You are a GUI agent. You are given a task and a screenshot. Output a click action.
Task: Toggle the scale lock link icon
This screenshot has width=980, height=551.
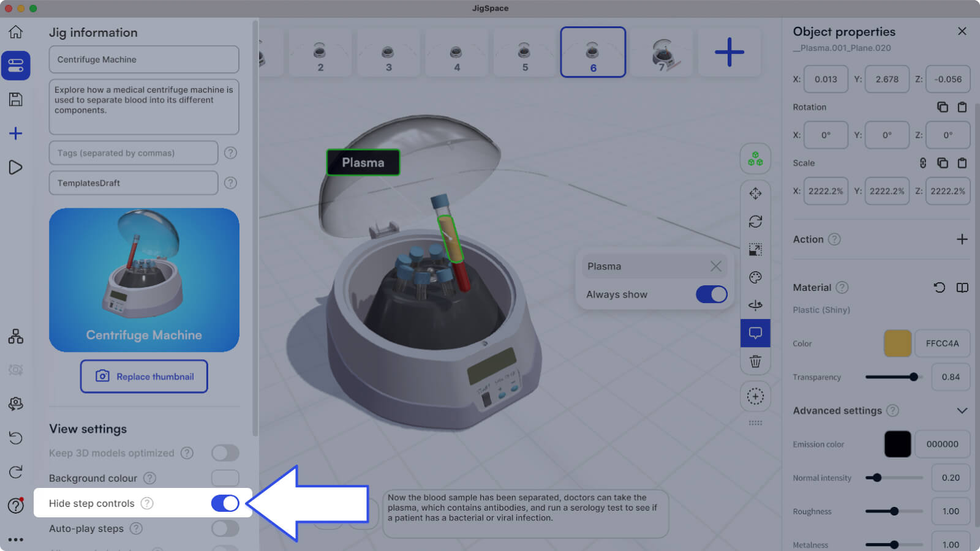pyautogui.click(x=923, y=163)
